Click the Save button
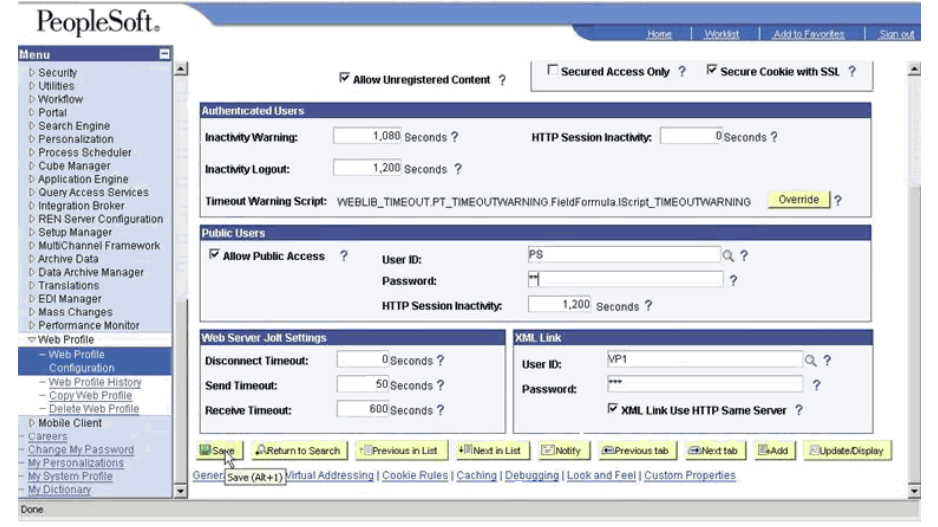The width and height of the screenshot is (938, 527). [x=219, y=450]
